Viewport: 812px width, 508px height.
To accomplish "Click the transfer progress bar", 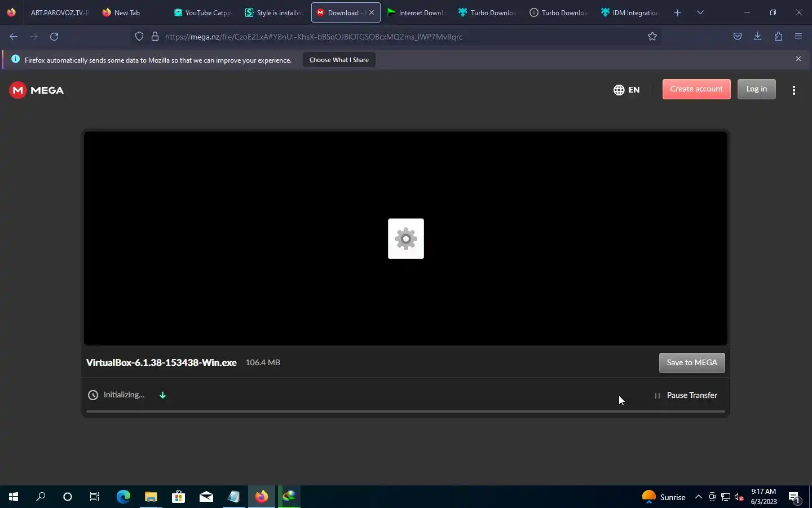I will (405, 412).
